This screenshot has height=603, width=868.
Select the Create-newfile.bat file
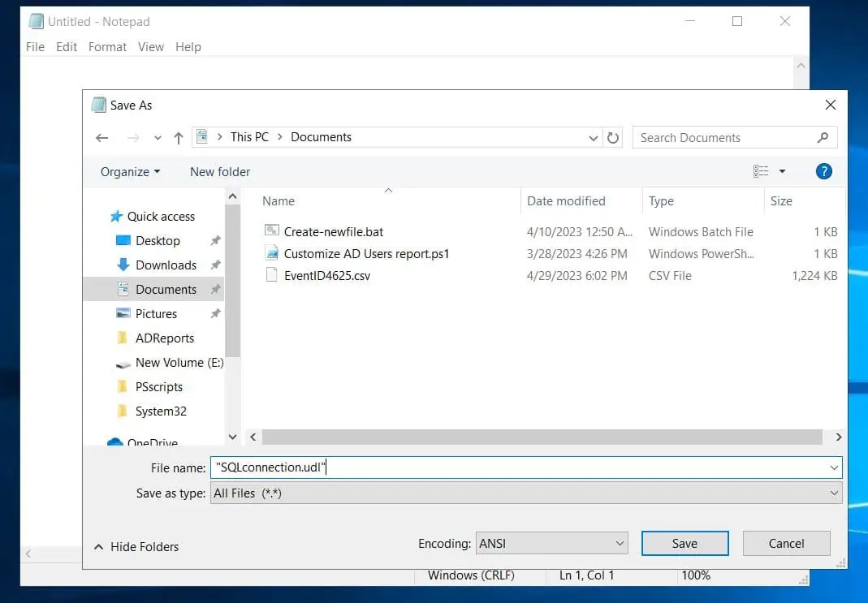333,232
